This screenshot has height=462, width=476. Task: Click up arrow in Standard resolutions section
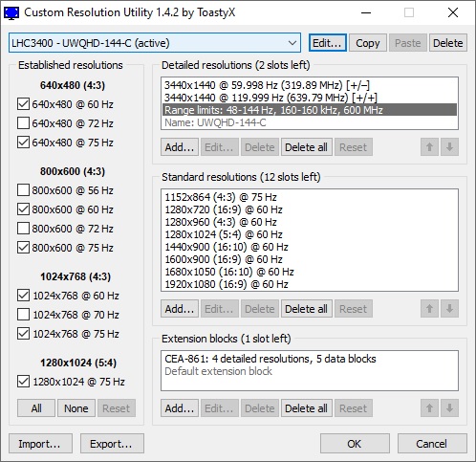[429, 309]
